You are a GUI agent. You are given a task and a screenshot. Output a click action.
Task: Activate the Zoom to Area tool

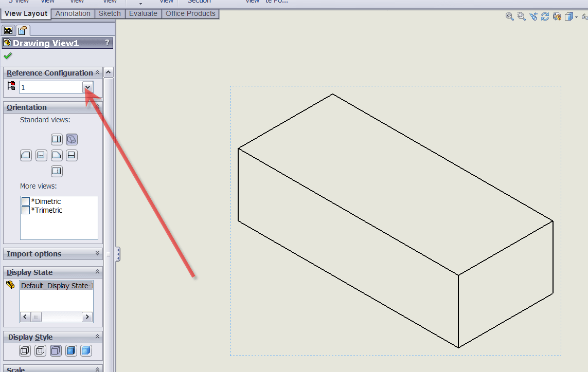click(x=521, y=16)
